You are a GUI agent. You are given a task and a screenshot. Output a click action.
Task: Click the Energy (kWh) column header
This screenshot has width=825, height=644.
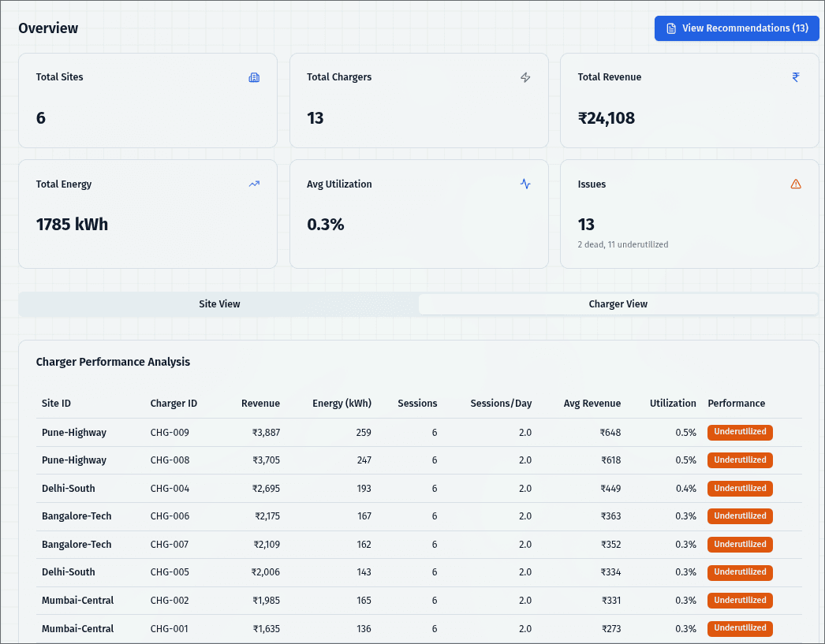pyautogui.click(x=342, y=404)
